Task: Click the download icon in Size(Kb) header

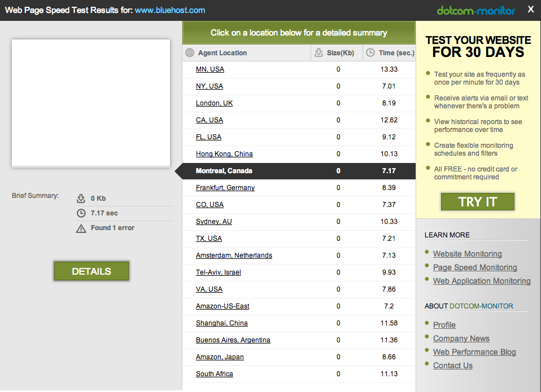Action: tap(319, 52)
